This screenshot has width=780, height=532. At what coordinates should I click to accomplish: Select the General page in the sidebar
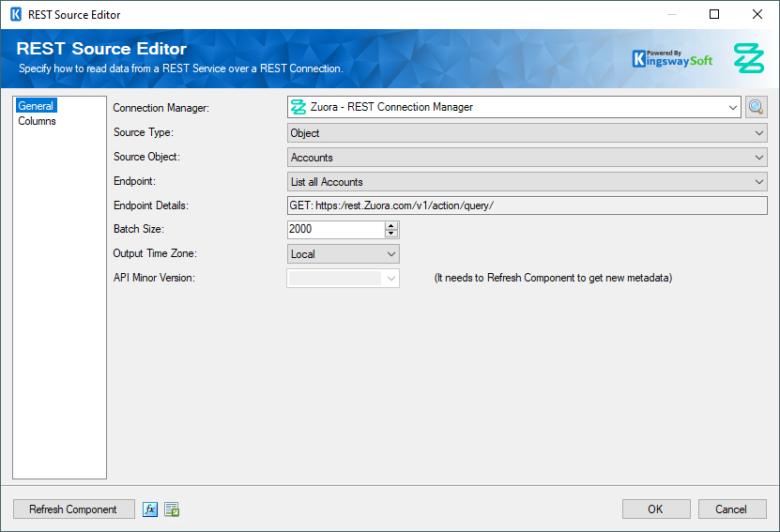pos(36,105)
